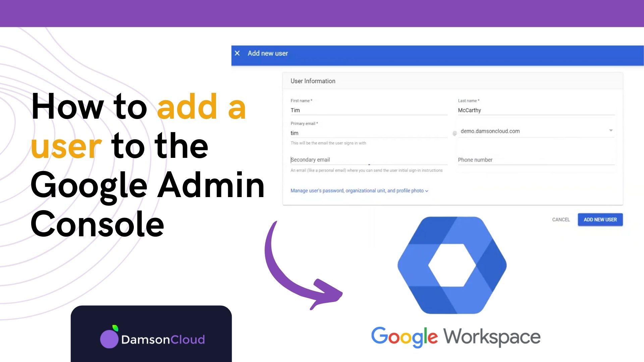644x362 pixels.
Task: Click the X close icon on Add new user dialog
Action: click(237, 53)
